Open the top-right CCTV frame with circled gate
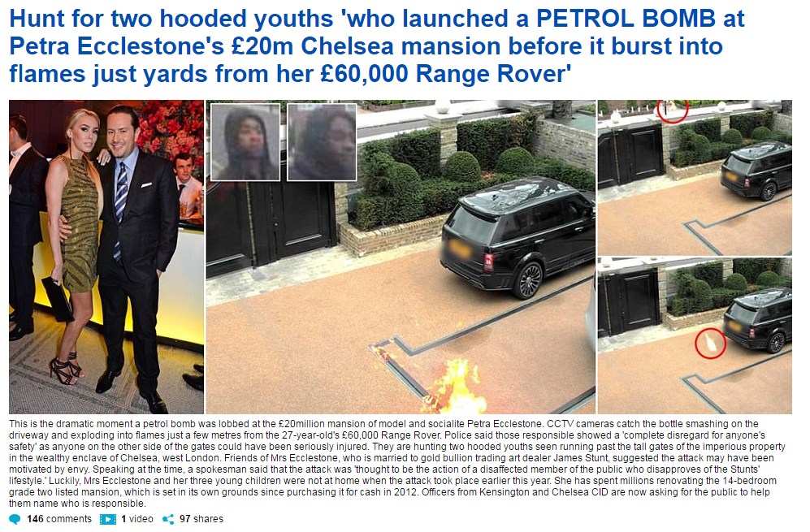Image resolution: width=810 pixels, height=532 pixels. click(695, 177)
